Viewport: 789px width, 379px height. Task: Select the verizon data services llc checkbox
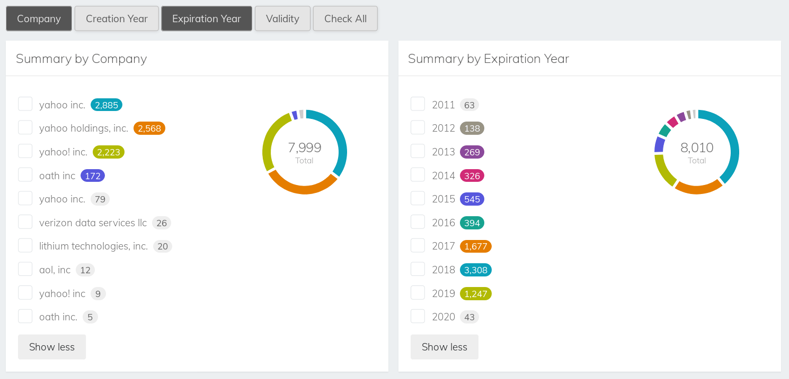click(25, 222)
